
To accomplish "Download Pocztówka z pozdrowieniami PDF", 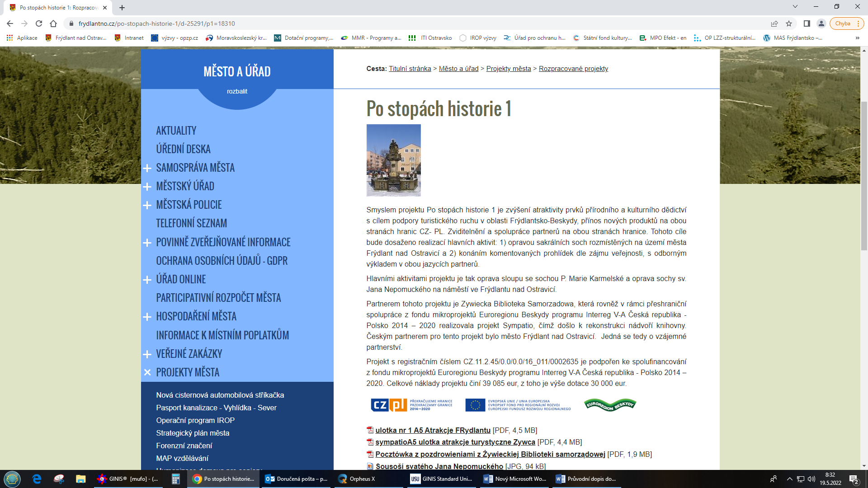I will point(490,454).
